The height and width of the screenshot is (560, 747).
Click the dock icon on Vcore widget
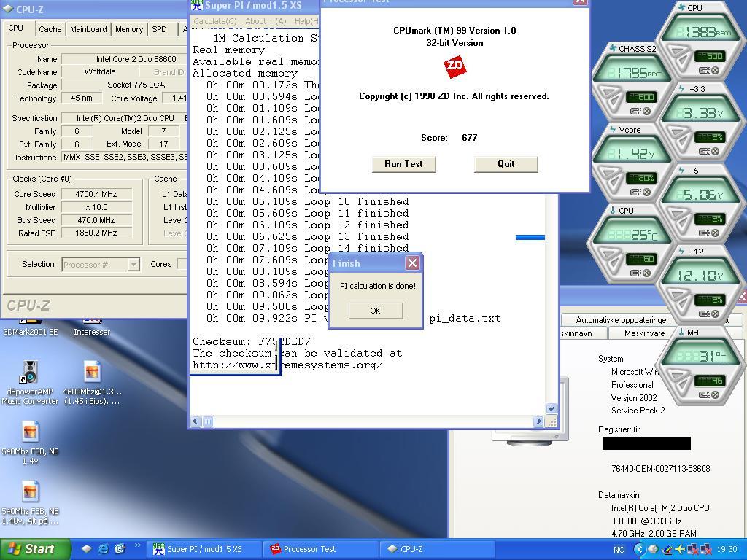(635, 192)
